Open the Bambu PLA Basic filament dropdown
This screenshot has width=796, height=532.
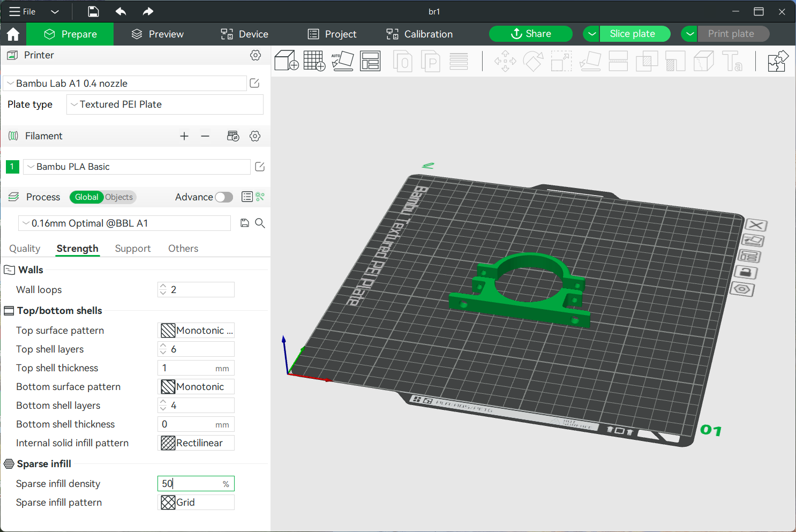pyautogui.click(x=137, y=167)
